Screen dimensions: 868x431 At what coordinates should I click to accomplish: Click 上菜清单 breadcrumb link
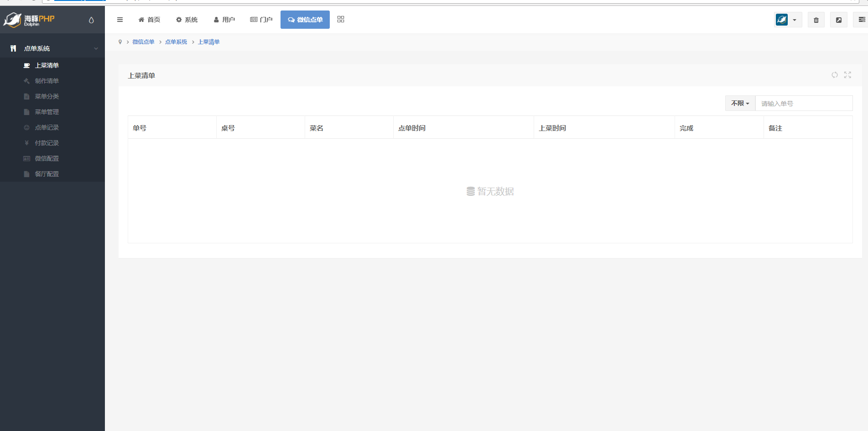[208, 42]
